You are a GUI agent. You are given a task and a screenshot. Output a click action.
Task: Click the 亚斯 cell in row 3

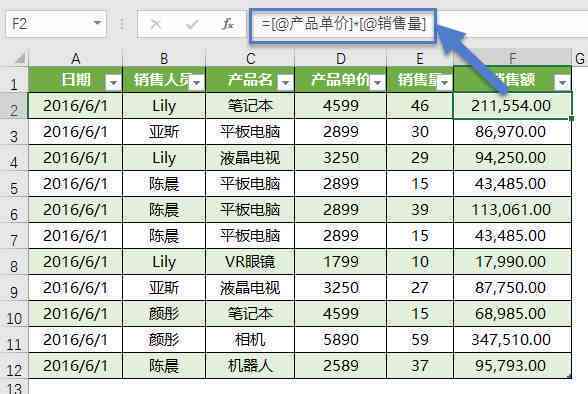[x=164, y=132]
